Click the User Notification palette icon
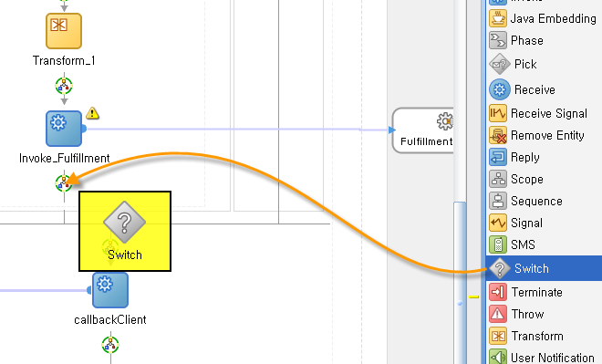Viewport: 602px width, 364px height. point(498,357)
